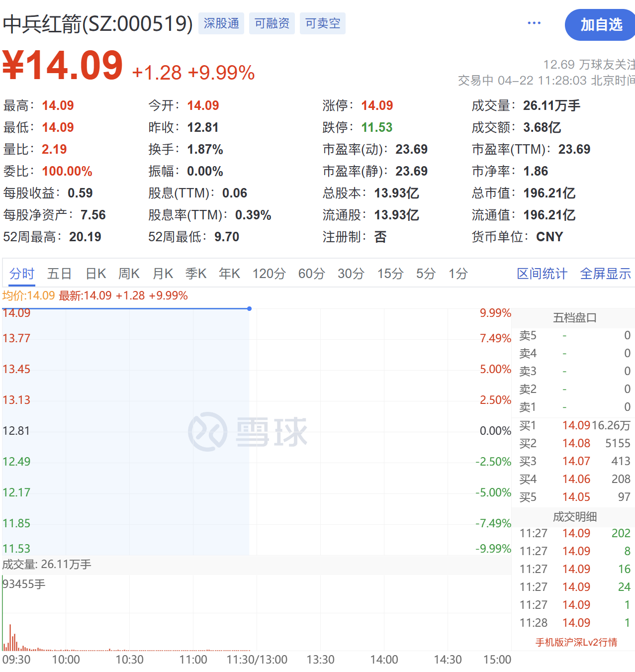Click the 可卖空 tag
This screenshot has height=672, width=635.
323,23
